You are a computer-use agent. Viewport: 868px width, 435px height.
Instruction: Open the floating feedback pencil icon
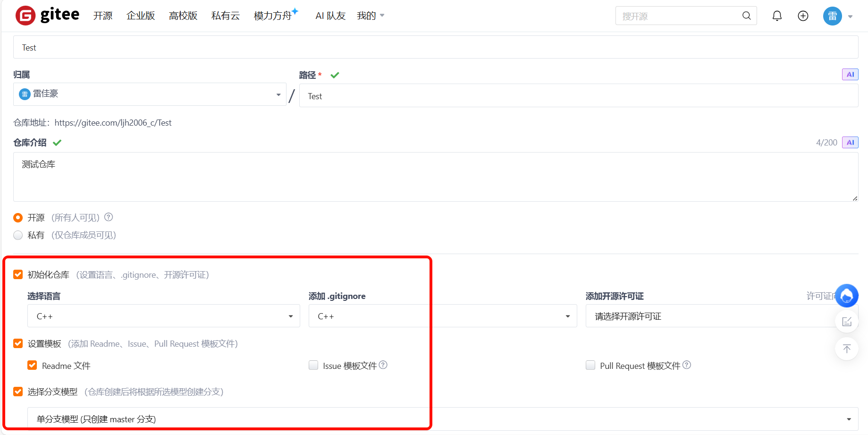(847, 321)
